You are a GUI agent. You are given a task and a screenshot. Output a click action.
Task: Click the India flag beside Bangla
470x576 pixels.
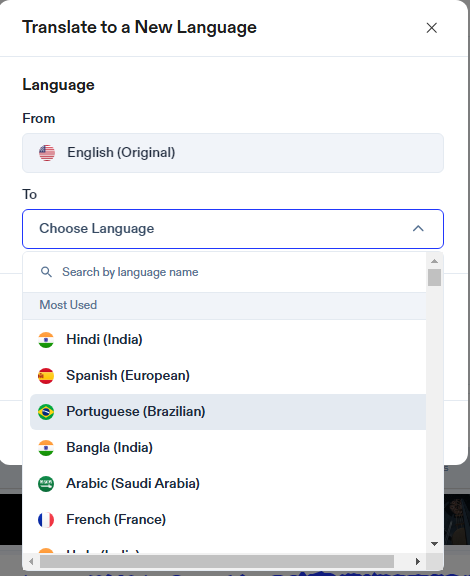pos(46,448)
